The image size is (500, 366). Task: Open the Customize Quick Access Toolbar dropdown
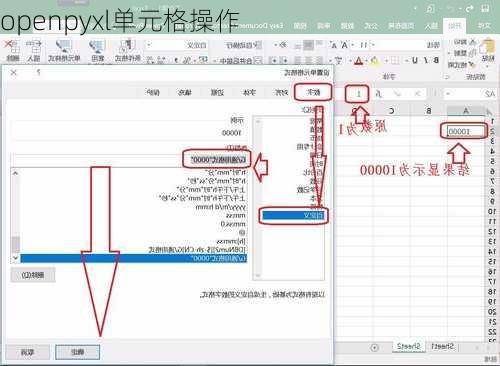416,9
